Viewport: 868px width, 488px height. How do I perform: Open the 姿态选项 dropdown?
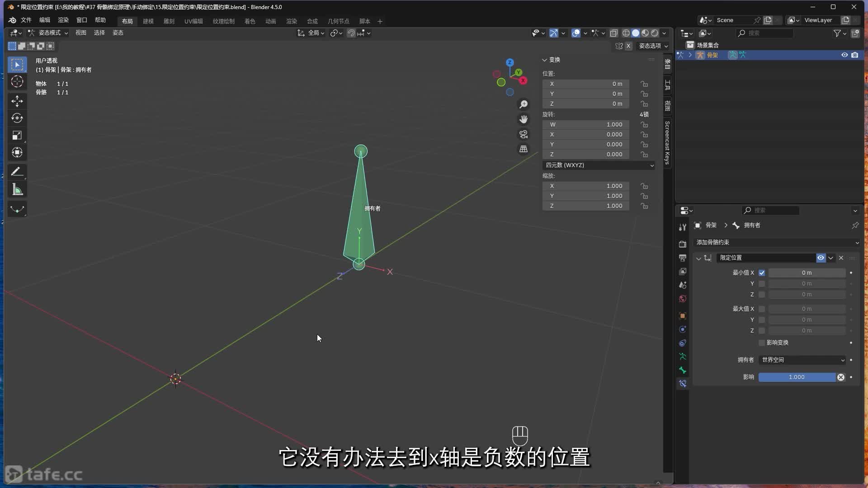click(x=653, y=46)
